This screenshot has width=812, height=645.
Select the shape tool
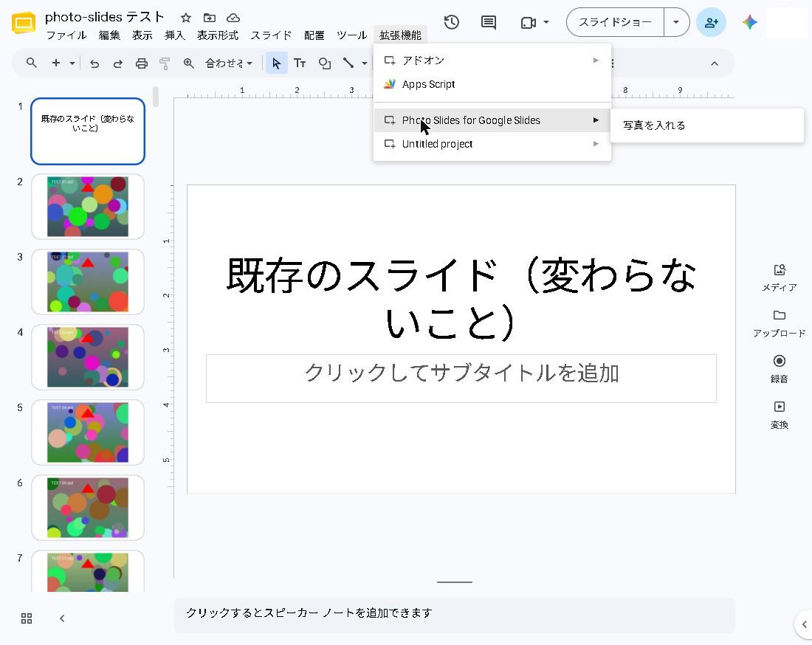coord(324,63)
